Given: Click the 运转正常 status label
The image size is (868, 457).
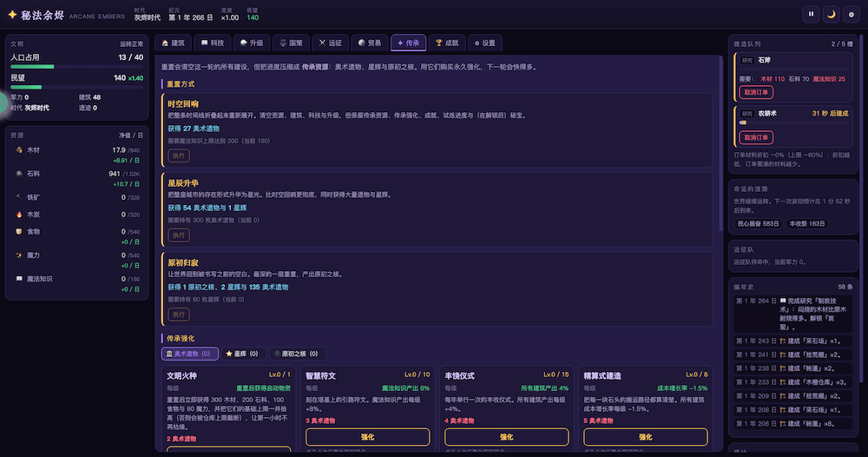Looking at the screenshot, I should 131,43.
